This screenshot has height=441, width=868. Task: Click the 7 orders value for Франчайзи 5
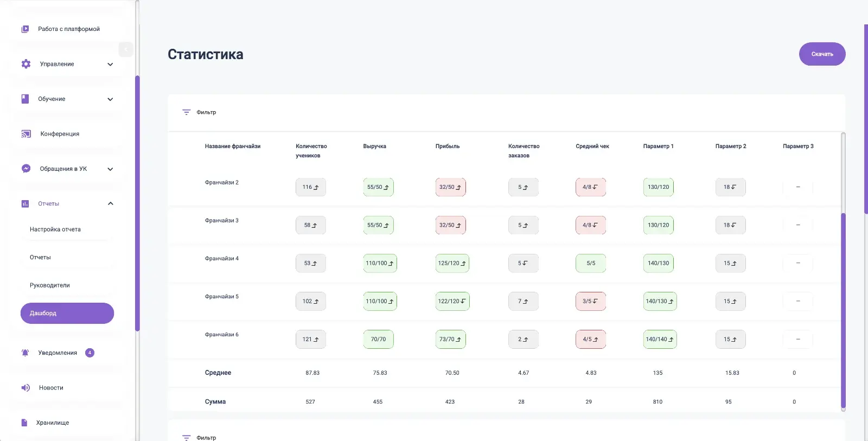tap(524, 301)
